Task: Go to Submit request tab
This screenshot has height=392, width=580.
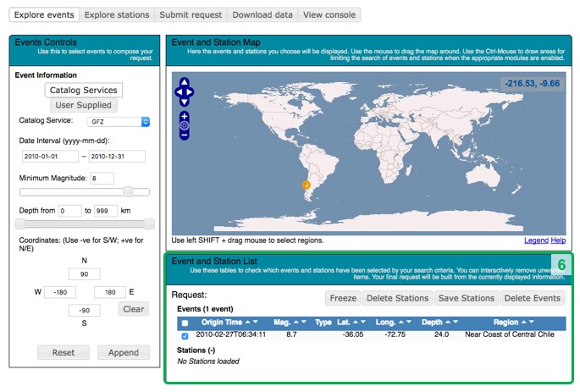Action: [191, 14]
